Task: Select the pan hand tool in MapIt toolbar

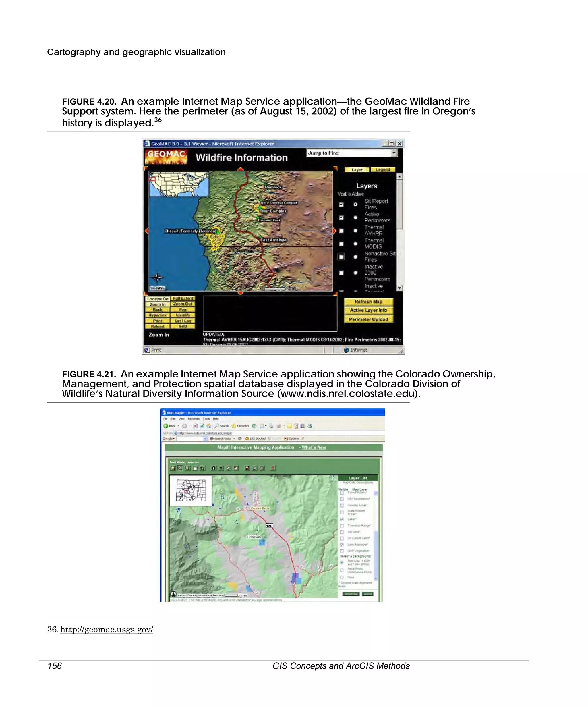Action: pyautogui.click(x=195, y=468)
